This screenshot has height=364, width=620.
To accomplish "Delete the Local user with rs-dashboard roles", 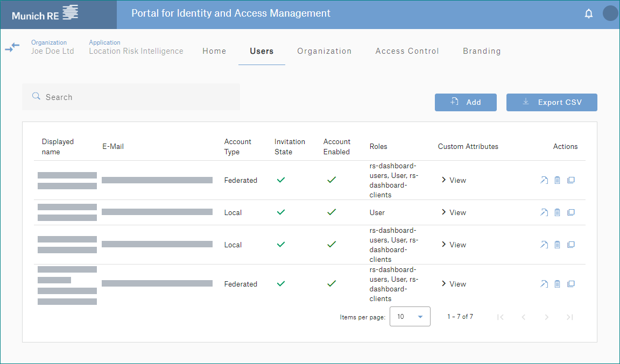I will [557, 245].
